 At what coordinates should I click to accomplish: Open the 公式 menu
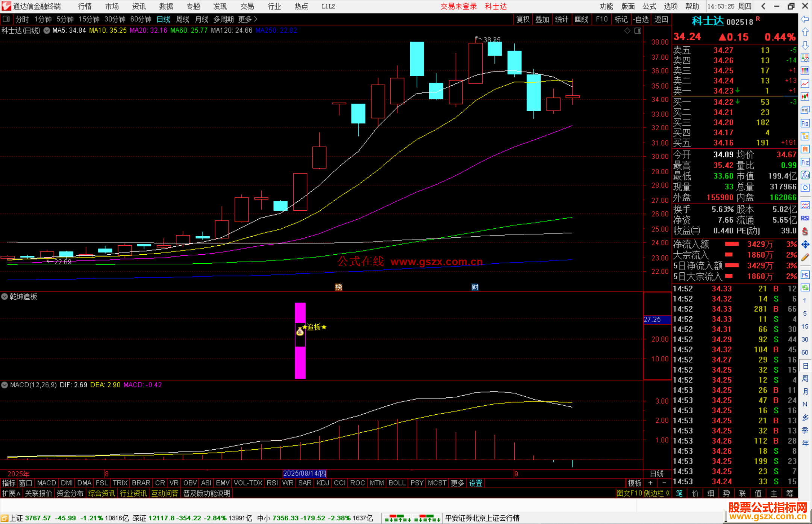[x=649, y=6]
